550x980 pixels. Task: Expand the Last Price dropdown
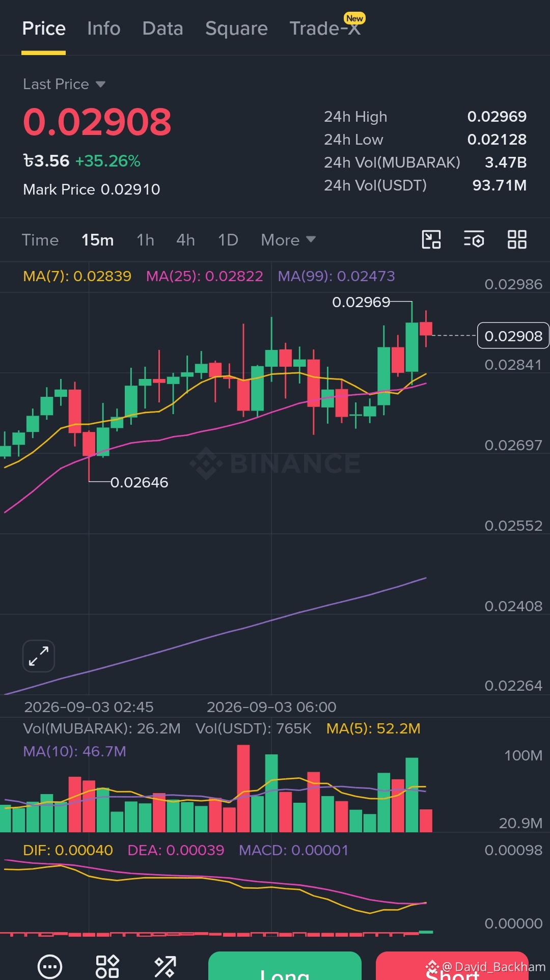64,84
